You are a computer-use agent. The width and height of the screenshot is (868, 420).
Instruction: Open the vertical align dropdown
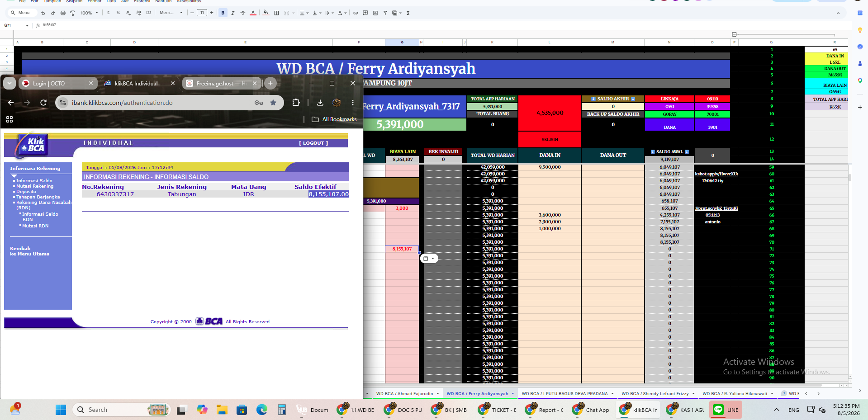pos(317,13)
